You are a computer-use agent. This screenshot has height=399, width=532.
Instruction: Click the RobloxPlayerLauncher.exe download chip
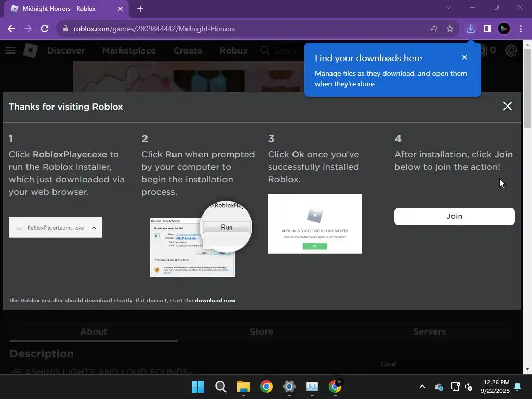coord(55,228)
